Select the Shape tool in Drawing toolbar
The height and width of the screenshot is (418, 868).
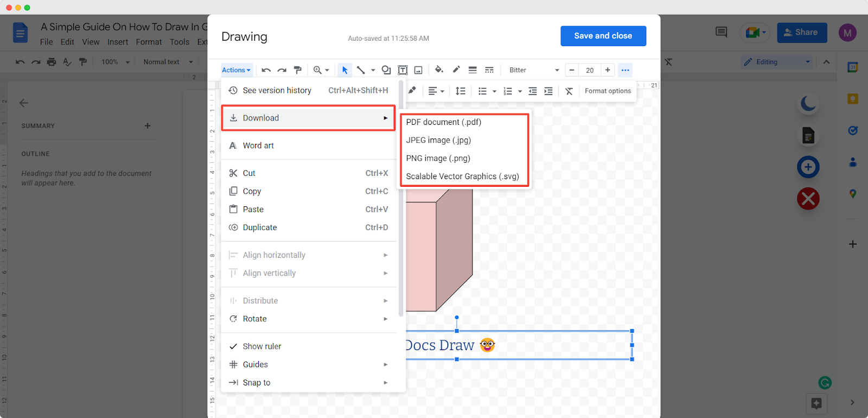[x=386, y=70]
